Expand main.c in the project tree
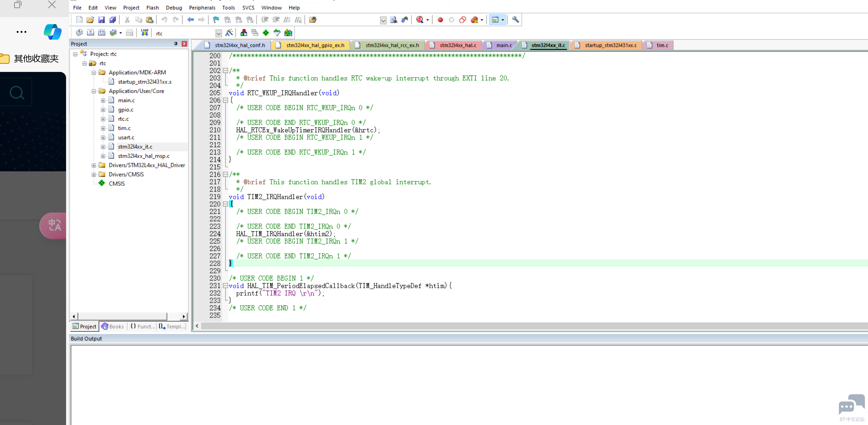This screenshot has width=868, height=425. pyautogui.click(x=103, y=101)
